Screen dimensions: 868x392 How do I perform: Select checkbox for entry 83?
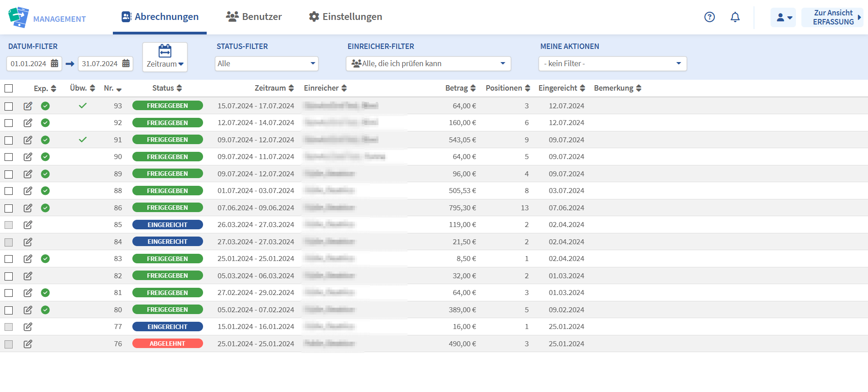point(9,259)
